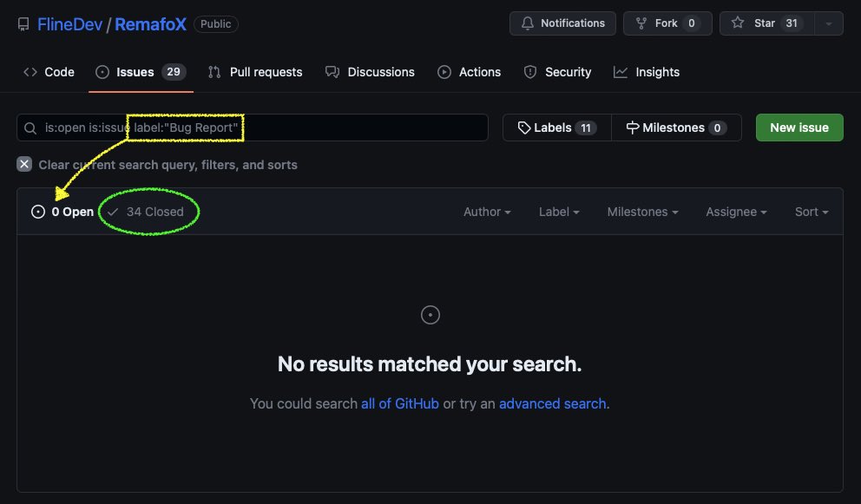The image size is (861, 504).
Task: Star the RemafoX repository
Action: (767, 23)
